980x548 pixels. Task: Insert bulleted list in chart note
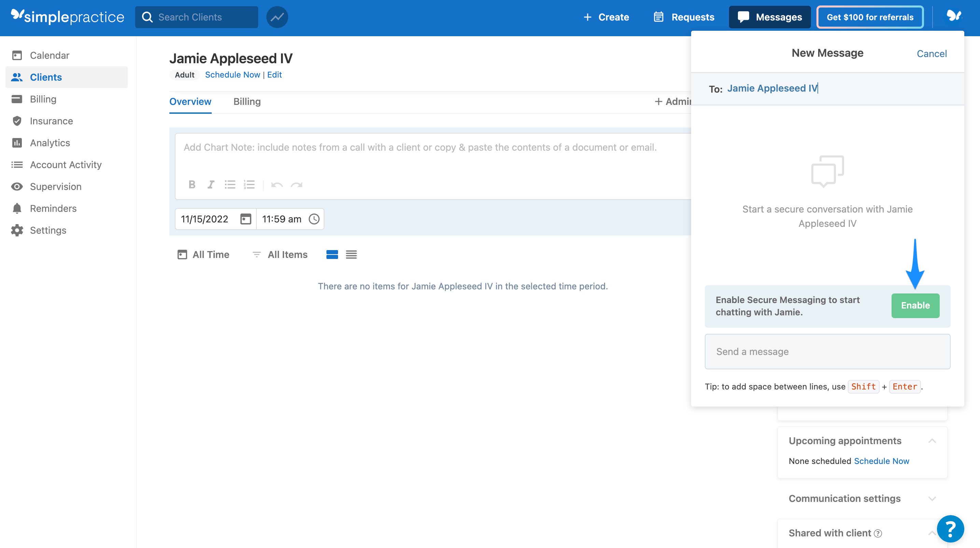[x=230, y=184]
